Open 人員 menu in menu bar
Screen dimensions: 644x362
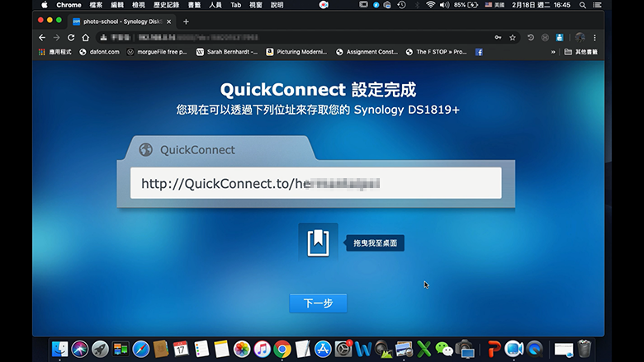pyautogui.click(x=215, y=5)
